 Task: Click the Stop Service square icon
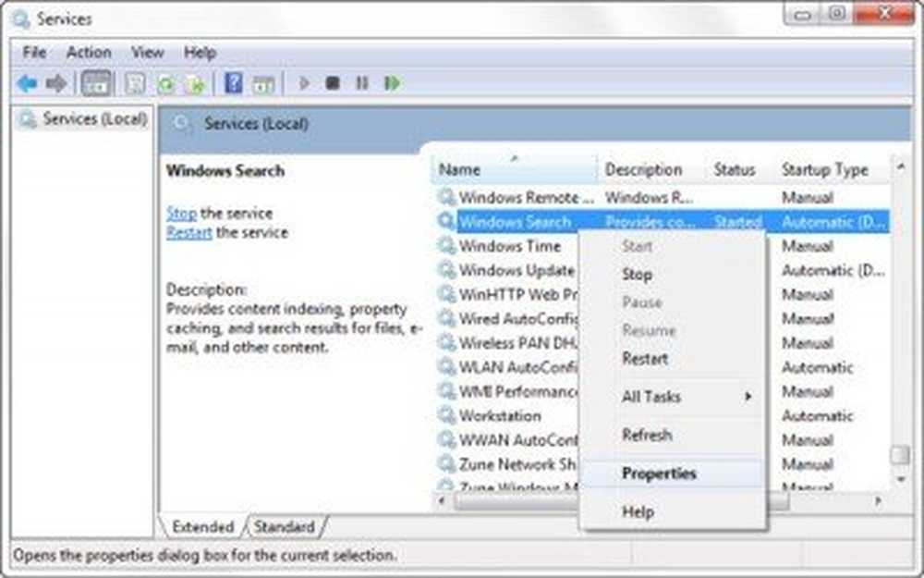tap(333, 83)
